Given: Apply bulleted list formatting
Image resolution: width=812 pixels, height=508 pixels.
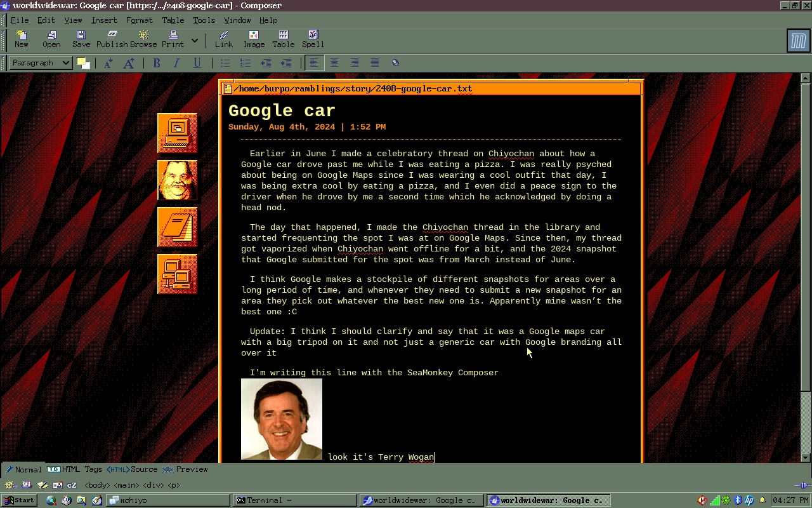Looking at the screenshot, I should point(225,63).
